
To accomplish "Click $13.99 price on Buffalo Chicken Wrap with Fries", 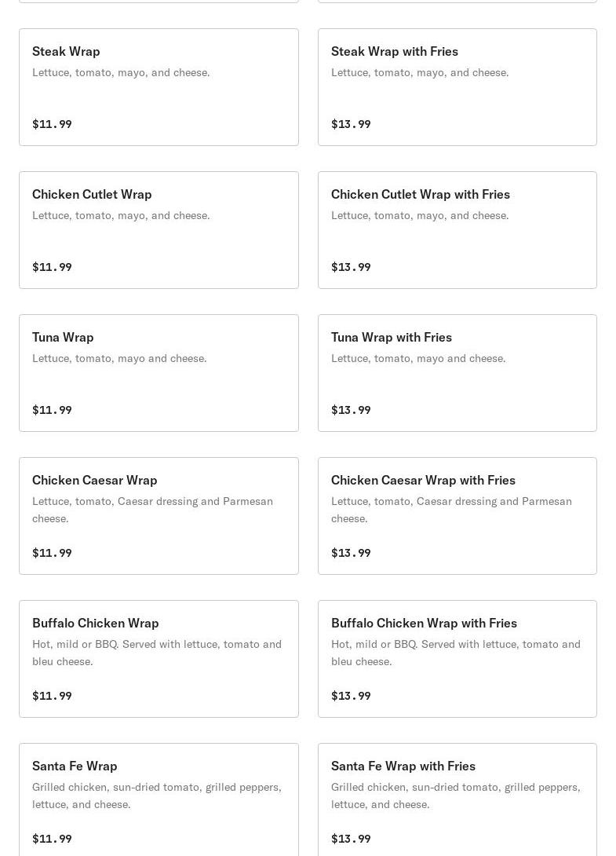I will pos(351,696).
